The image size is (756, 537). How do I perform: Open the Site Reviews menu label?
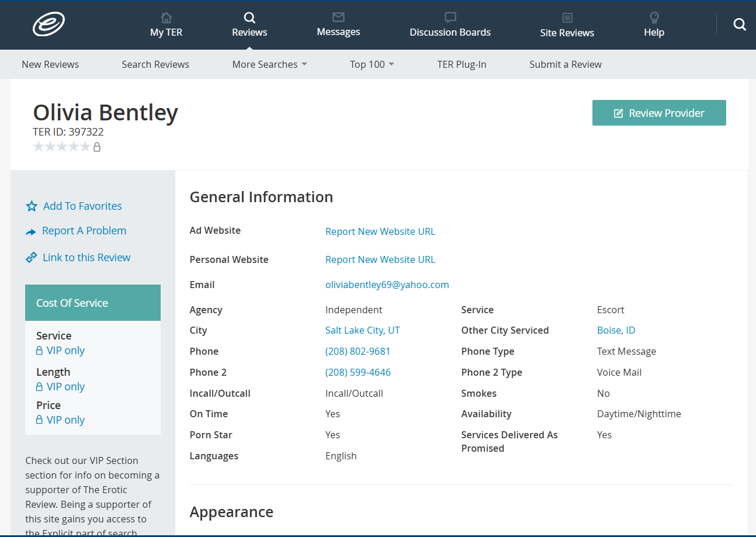[567, 33]
